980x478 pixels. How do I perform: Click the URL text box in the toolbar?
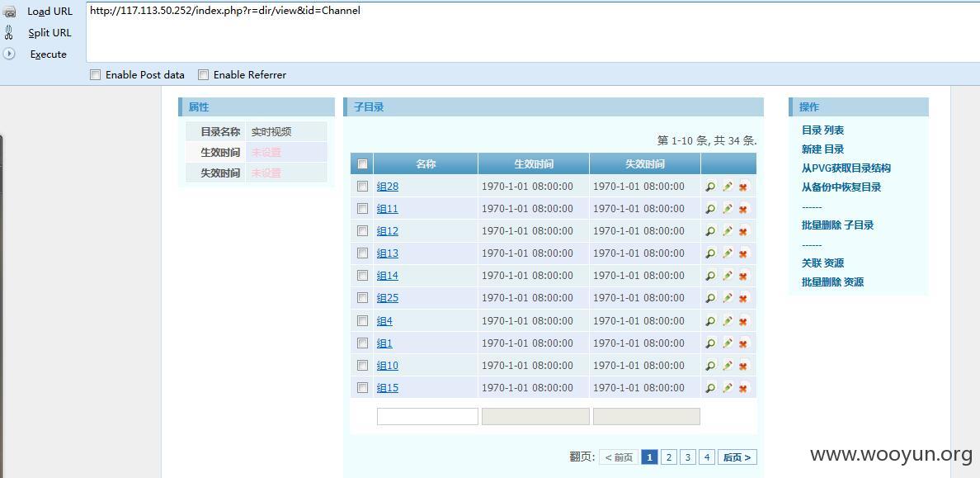click(x=533, y=32)
